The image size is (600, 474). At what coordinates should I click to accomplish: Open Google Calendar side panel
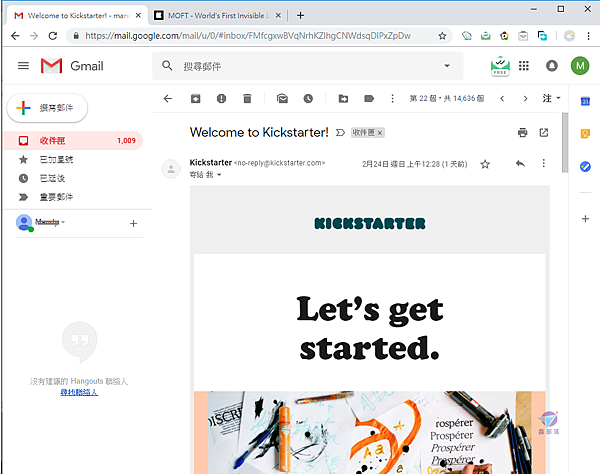click(x=585, y=101)
